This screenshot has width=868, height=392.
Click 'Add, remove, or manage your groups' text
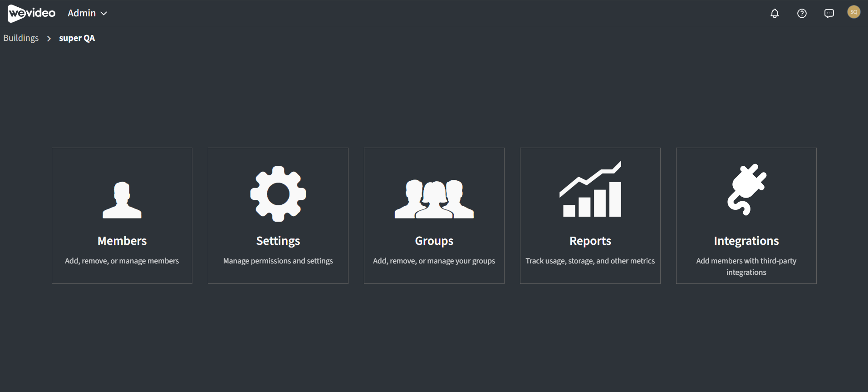point(434,261)
